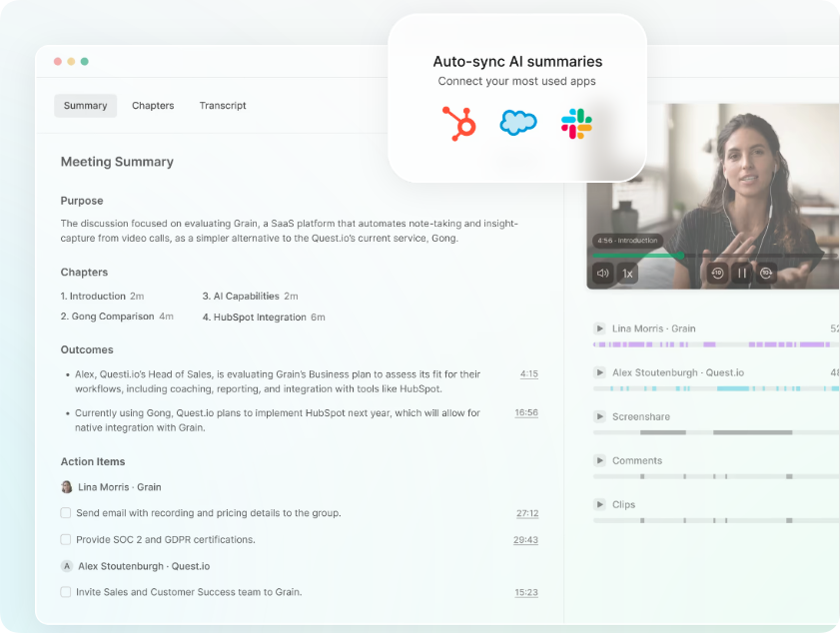
Task: Click the 'Lina Morris · Grain' action items name
Action: [120, 487]
